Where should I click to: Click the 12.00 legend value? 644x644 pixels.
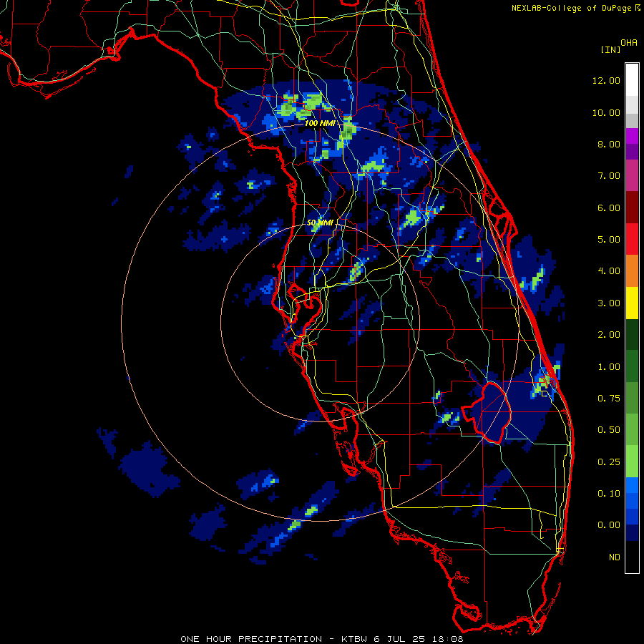[x=606, y=80]
